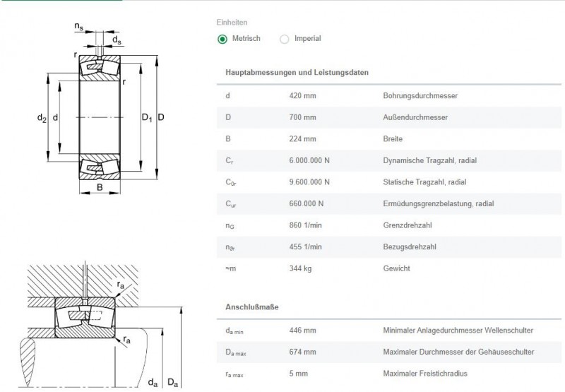The image size is (565, 392).
Task: Select the Imperial units radio button
Action: point(285,39)
